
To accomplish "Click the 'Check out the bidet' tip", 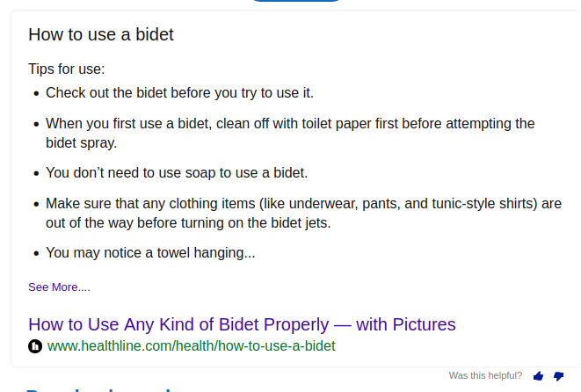I will 179,92.
